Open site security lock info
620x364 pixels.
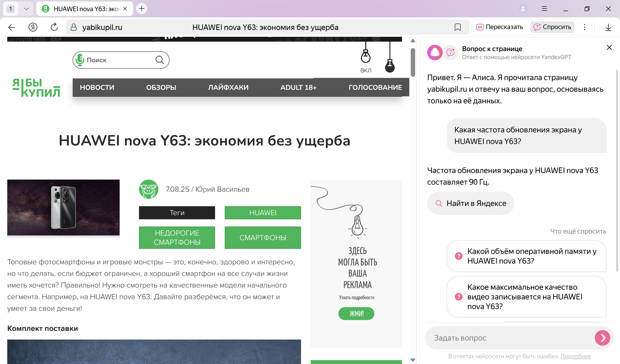pyautogui.click(x=74, y=27)
